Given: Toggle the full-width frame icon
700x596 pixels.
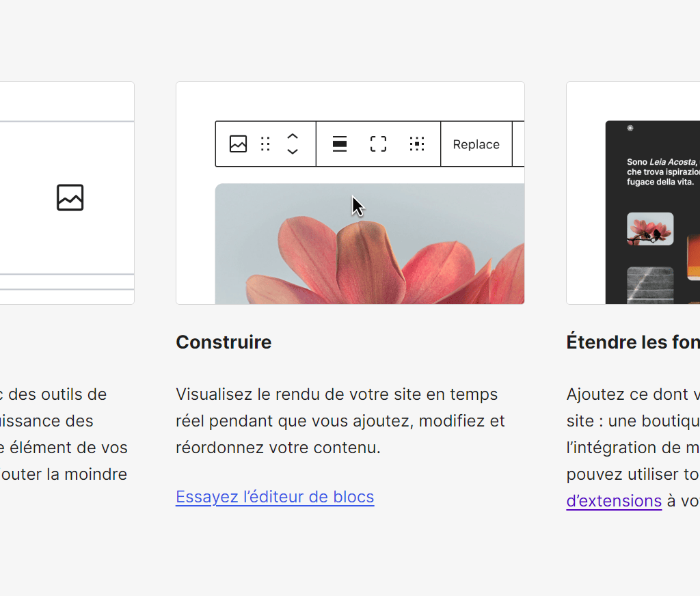Looking at the screenshot, I should (x=377, y=144).
